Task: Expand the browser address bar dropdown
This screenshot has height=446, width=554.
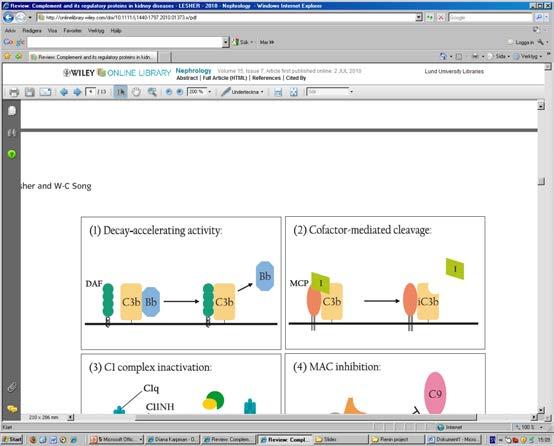Action: point(419,17)
